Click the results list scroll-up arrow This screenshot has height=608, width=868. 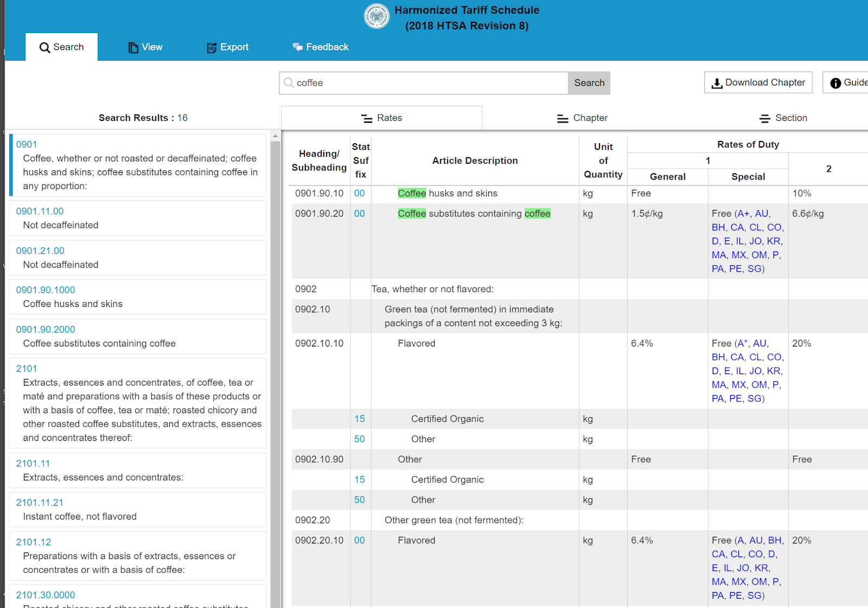[x=276, y=136]
